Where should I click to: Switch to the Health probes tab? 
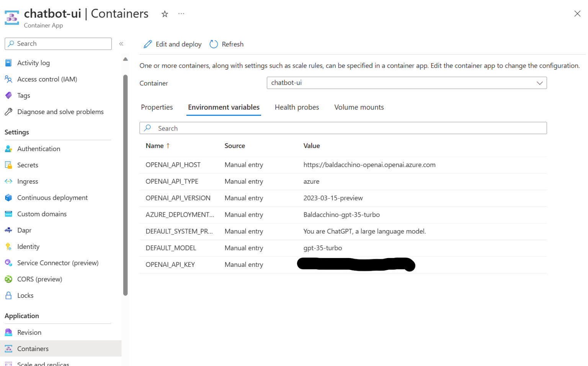(297, 107)
